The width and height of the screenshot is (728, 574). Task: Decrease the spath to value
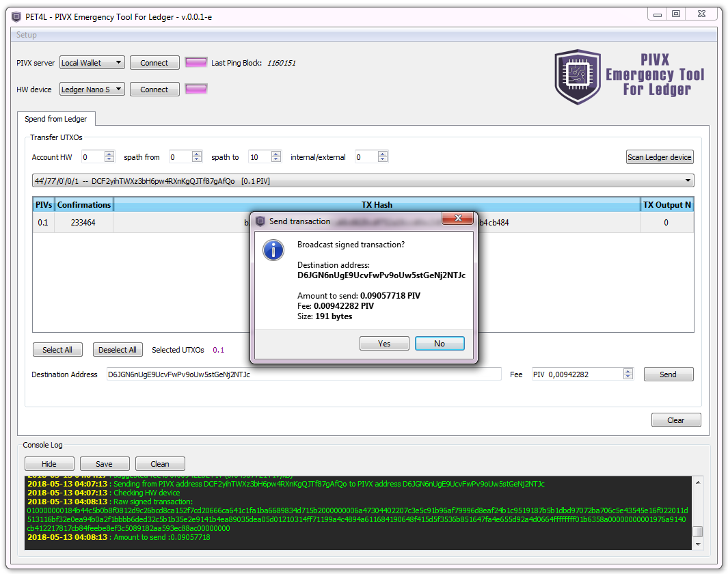276,160
